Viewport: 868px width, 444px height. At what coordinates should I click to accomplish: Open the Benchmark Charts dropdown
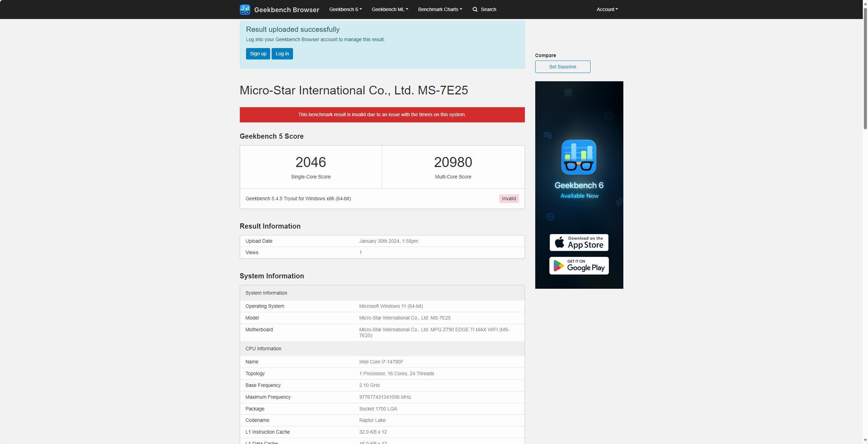tap(440, 9)
